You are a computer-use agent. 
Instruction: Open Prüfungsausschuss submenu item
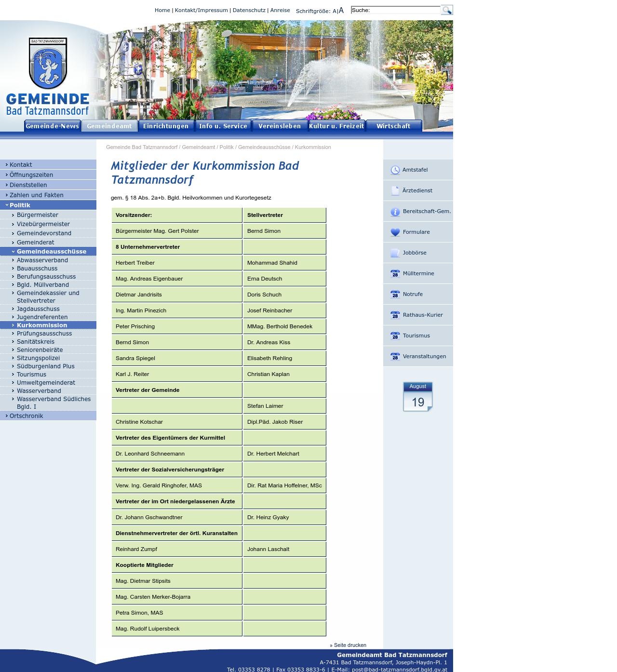pyautogui.click(x=48, y=334)
